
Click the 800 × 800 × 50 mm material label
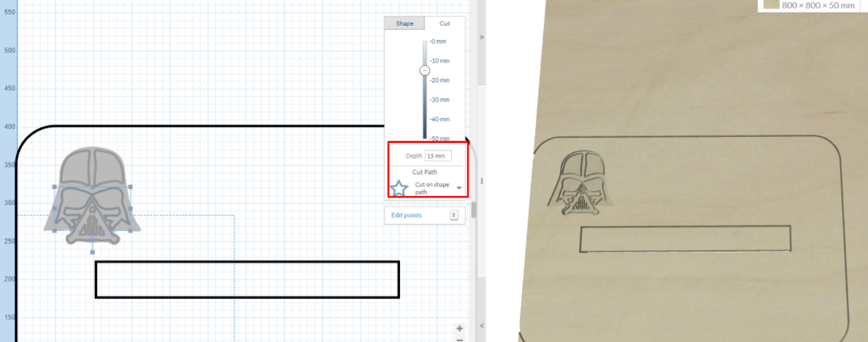[x=818, y=5]
